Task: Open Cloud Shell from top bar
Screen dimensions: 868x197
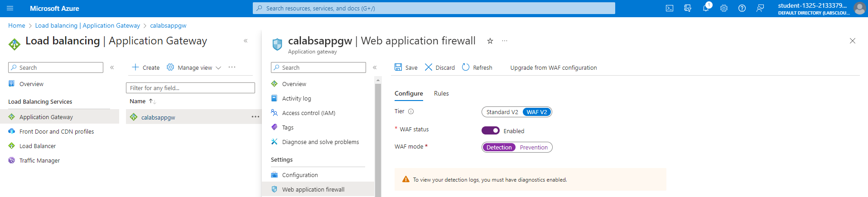Action: pyautogui.click(x=670, y=8)
